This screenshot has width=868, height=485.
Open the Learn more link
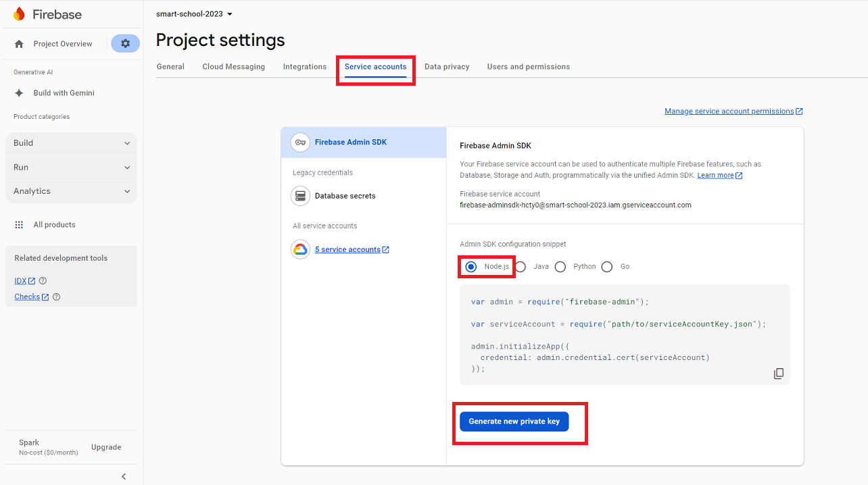coord(715,176)
